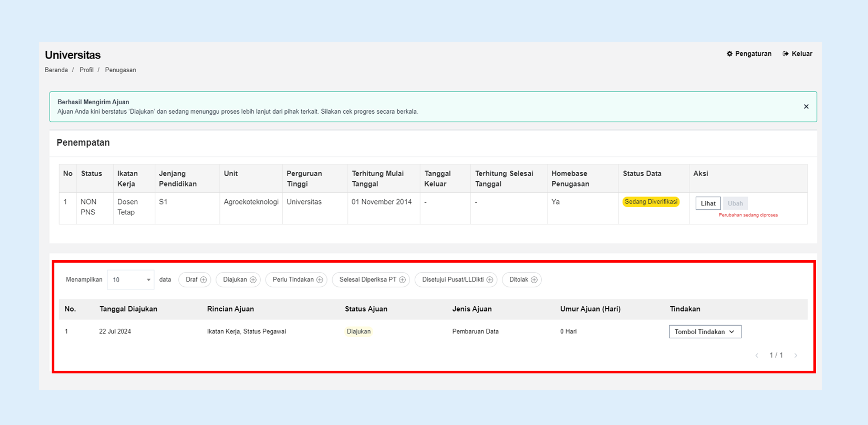Click the page indicator 1 / 1
The width and height of the screenshot is (868, 425).
pyautogui.click(x=776, y=355)
